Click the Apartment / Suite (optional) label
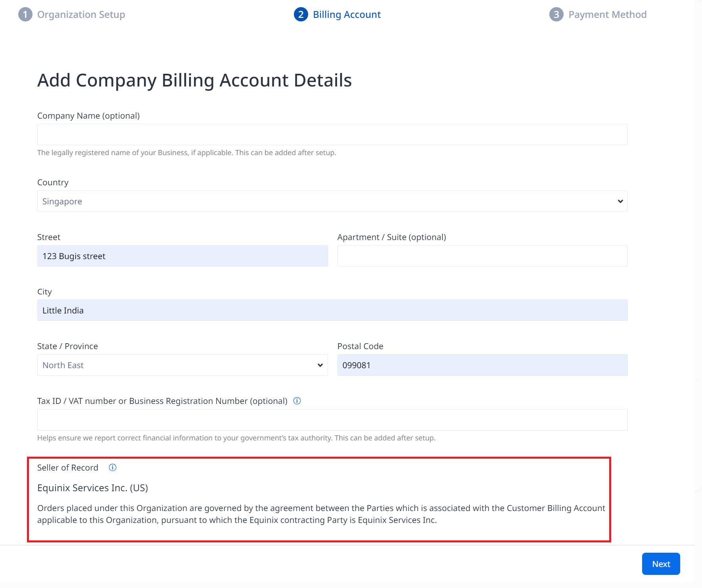Viewport: 702px width, 588px height. [x=391, y=237]
